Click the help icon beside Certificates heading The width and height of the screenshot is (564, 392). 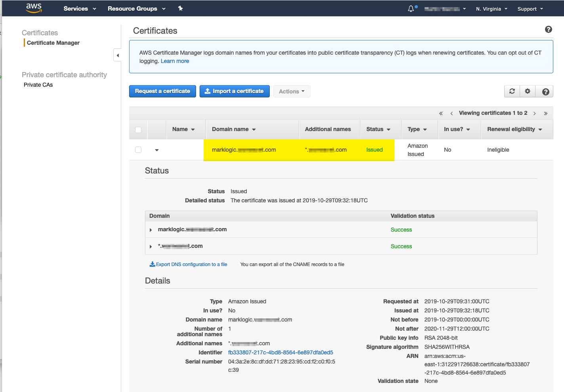(x=549, y=29)
